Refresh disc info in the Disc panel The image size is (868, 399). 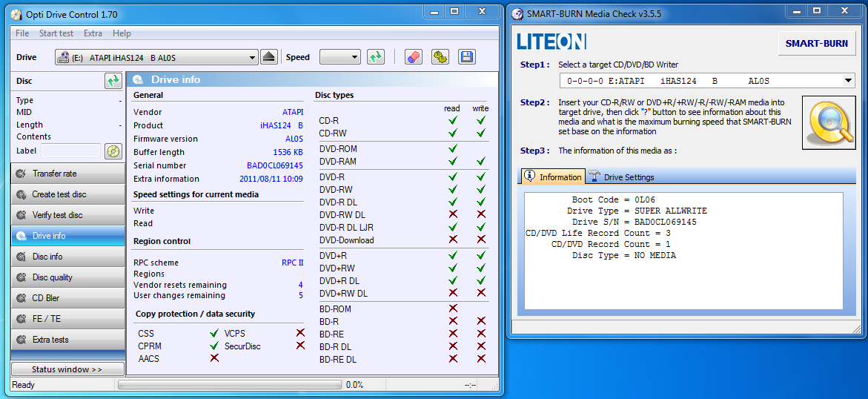point(113,81)
